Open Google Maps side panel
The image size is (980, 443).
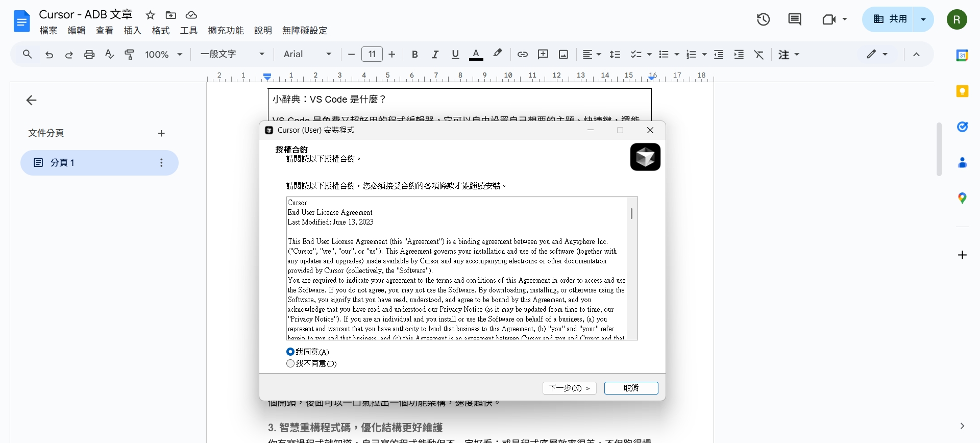(x=962, y=198)
